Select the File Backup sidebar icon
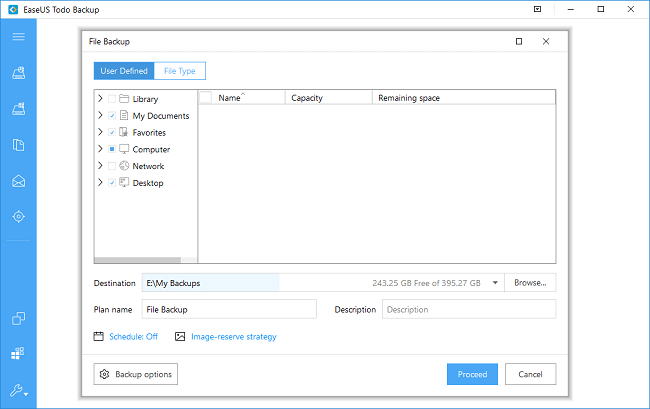Viewport: 650px width, 409px height. (18, 145)
